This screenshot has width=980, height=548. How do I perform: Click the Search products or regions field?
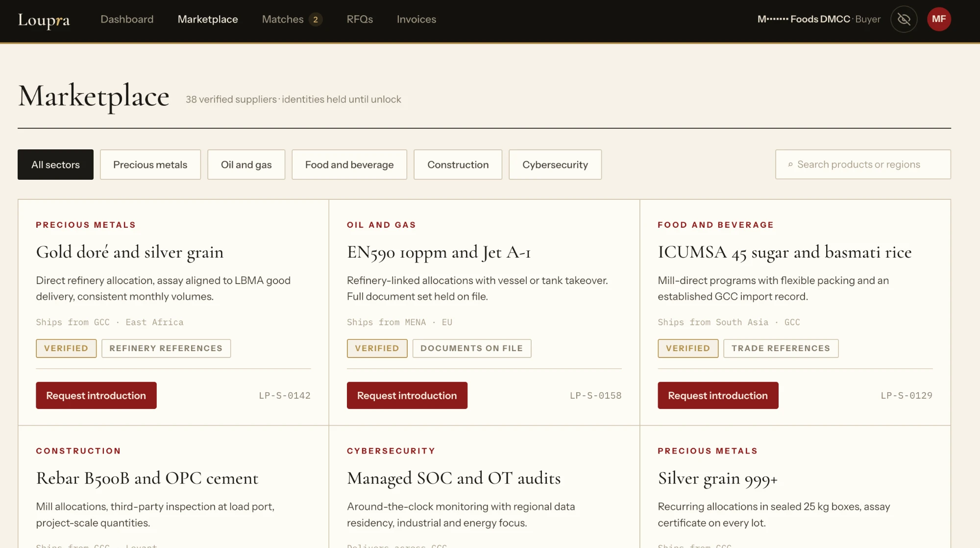click(863, 165)
